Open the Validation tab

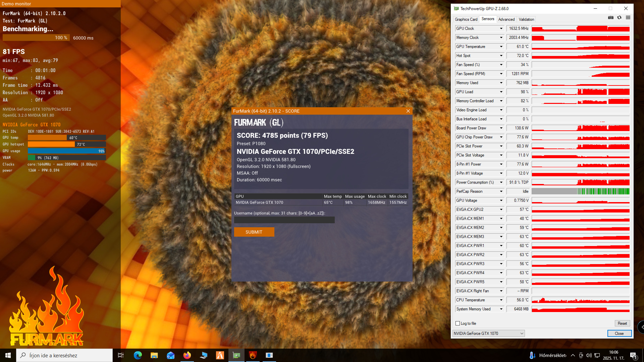(x=526, y=19)
